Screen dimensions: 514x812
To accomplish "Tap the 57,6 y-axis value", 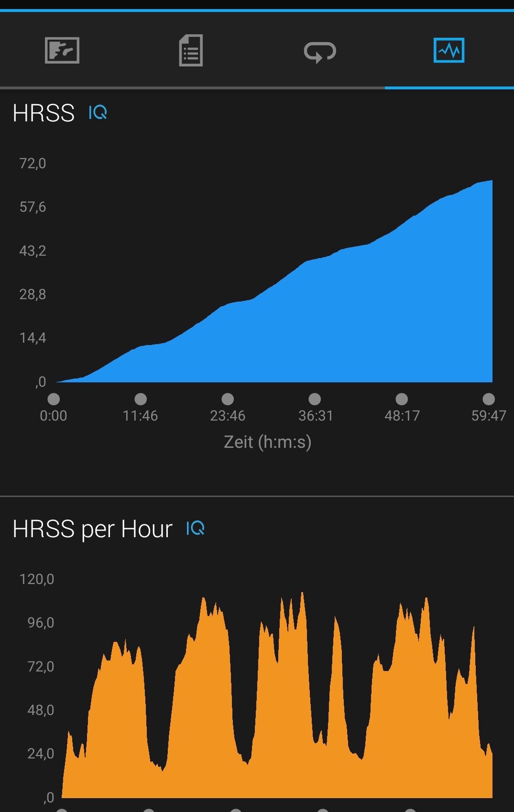I will pyautogui.click(x=33, y=207).
